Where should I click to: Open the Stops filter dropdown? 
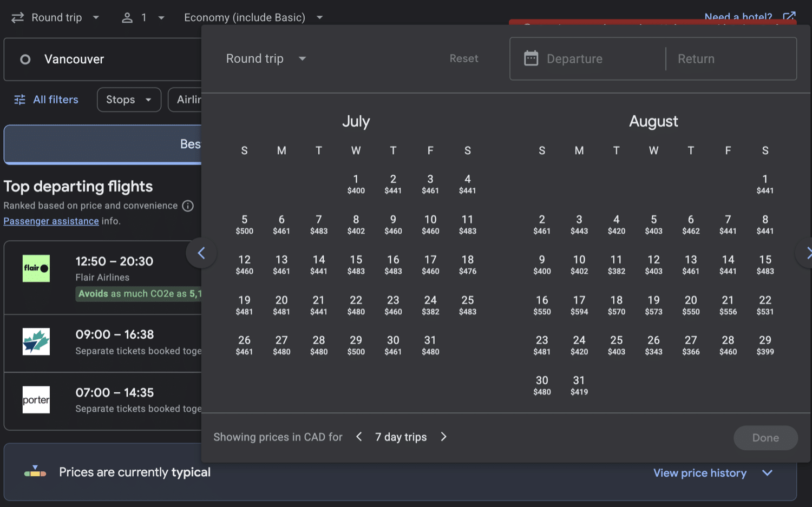coord(129,100)
